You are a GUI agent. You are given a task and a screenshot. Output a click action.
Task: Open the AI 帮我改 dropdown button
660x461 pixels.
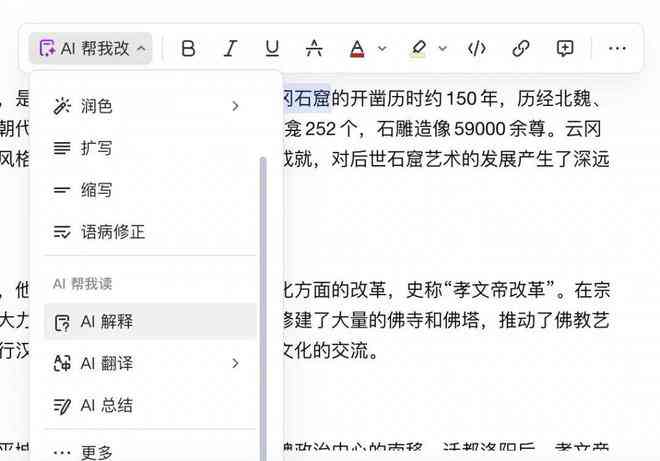click(x=91, y=49)
